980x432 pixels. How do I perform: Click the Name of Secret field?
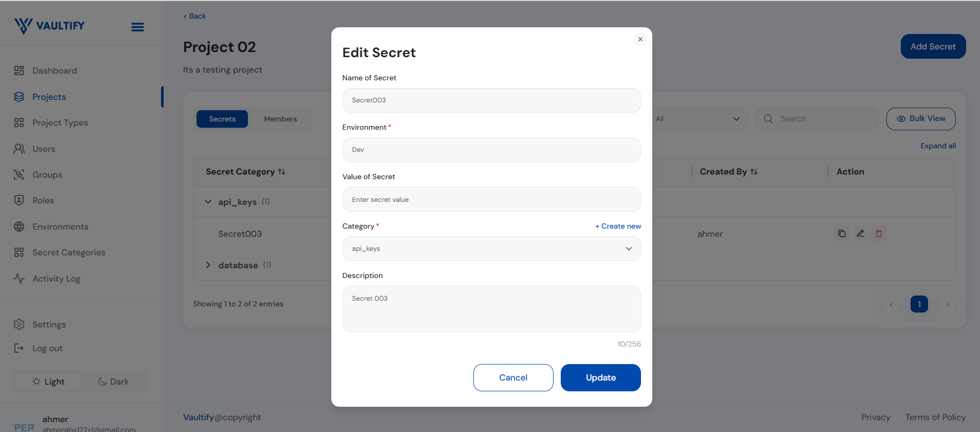point(491,100)
